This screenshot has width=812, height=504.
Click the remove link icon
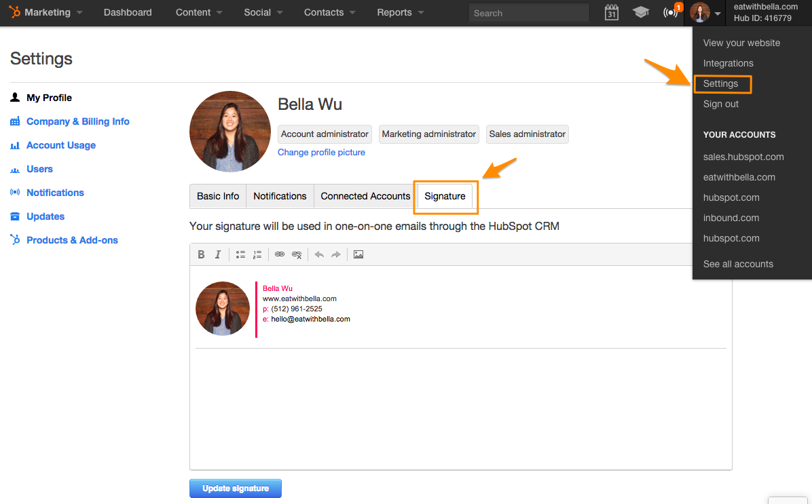tap(297, 254)
